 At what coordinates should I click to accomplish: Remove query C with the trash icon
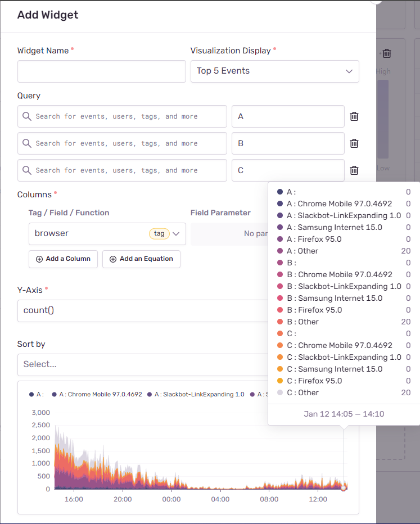pos(354,170)
